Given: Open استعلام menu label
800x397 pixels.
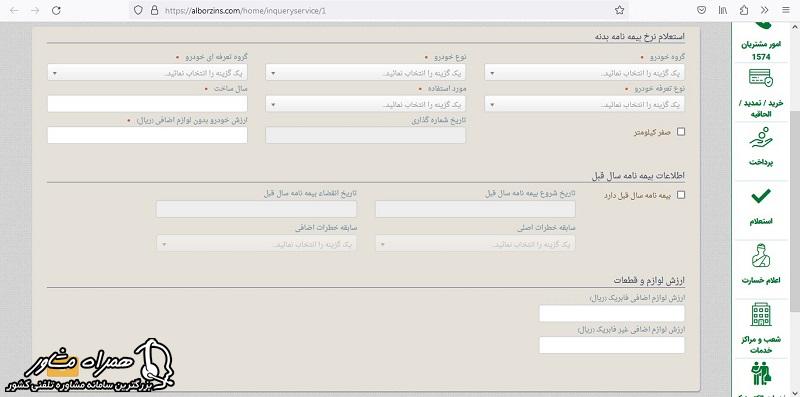Looking at the screenshot, I should pos(761,221).
